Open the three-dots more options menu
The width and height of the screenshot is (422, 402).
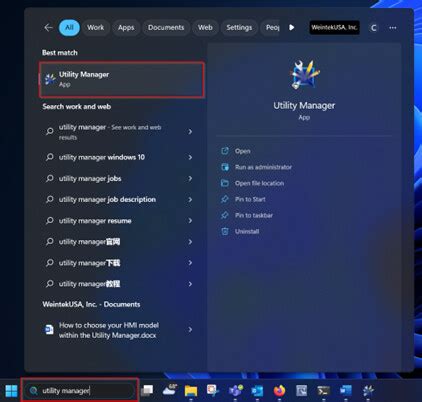point(393,28)
